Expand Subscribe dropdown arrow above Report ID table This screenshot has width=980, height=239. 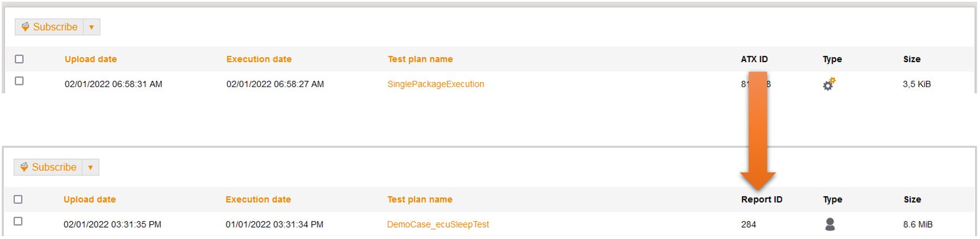click(91, 167)
